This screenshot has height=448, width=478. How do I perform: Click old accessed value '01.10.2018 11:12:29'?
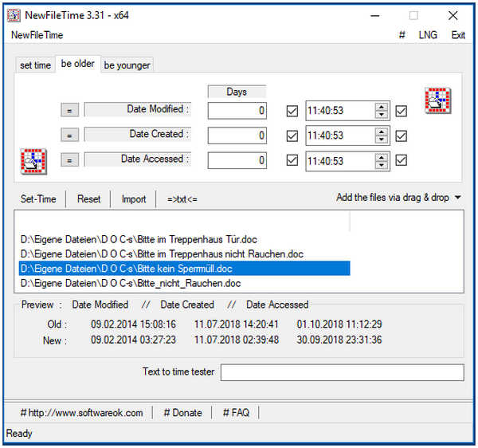click(x=339, y=324)
